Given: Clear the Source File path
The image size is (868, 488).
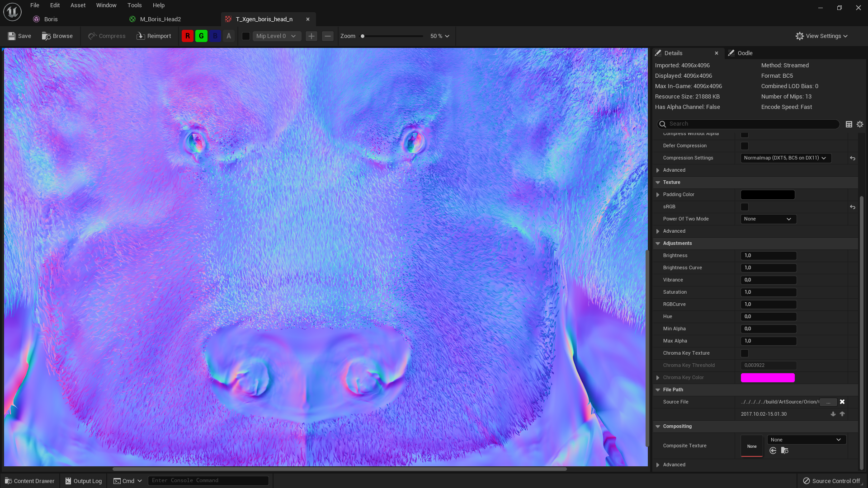Looking at the screenshot, I should tap(842, 402).
